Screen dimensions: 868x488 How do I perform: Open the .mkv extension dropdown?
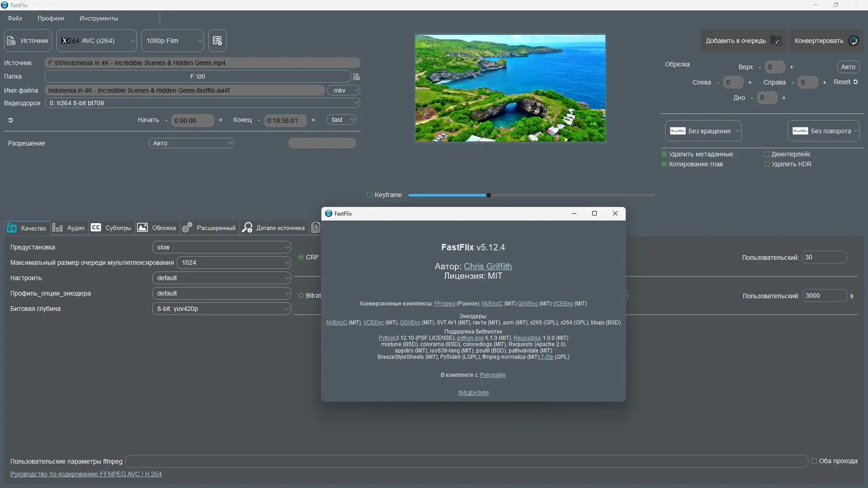[x=344, y=90]
